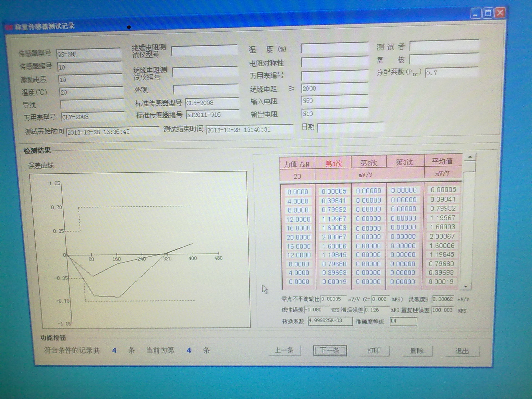Viewport: 532px width, 399px height.
Task: Click the window close X button
Action: (500, 13)
